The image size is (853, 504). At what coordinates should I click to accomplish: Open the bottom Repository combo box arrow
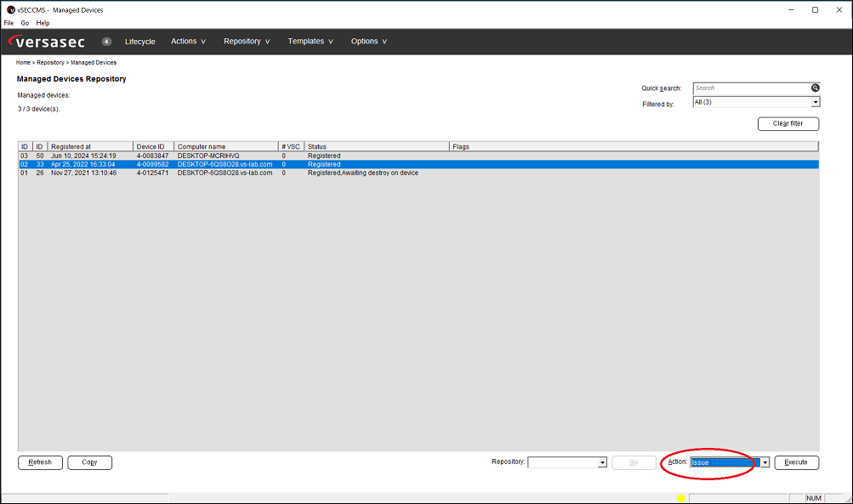point(602,462)
